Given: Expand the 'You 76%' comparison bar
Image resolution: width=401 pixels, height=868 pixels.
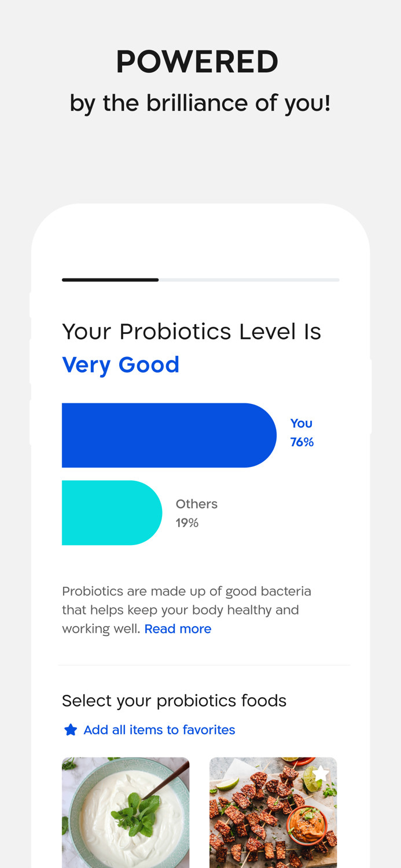Looking at the screenshot, I should tap(170, 435).
